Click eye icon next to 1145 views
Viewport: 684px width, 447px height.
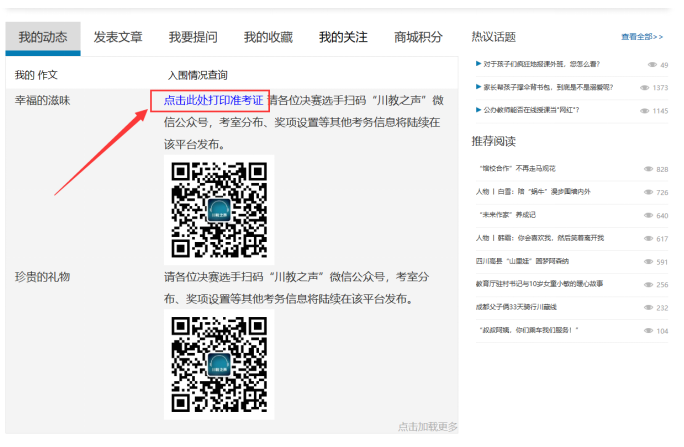[x=644, y=111]
